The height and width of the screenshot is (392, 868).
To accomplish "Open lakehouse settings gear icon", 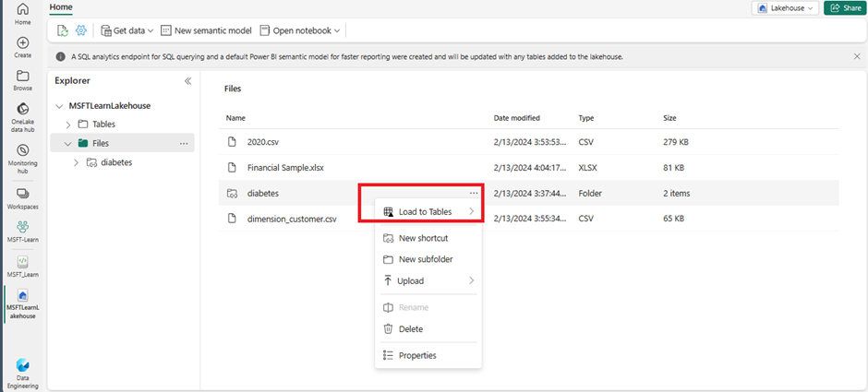I will tap(81, 31).
